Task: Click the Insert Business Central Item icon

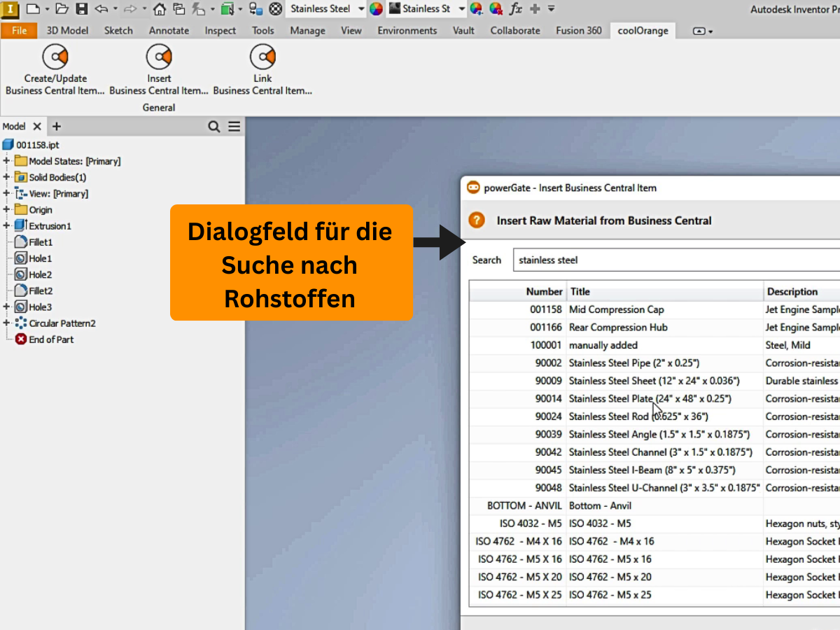Action: click(159, 57)
